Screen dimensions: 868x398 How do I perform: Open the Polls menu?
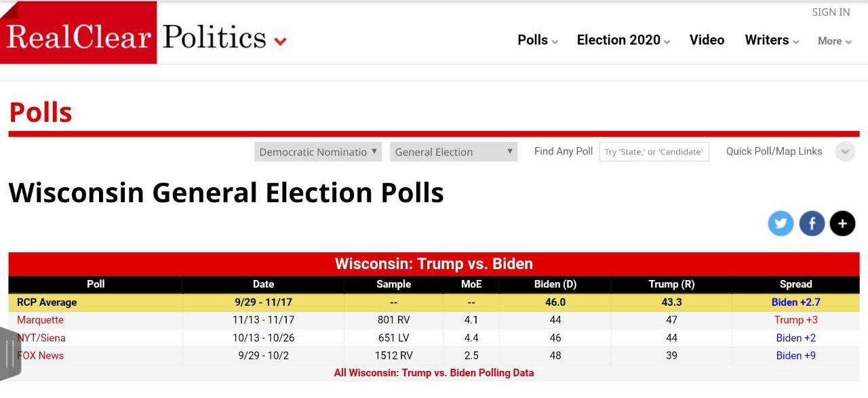(x=537, y=40)
